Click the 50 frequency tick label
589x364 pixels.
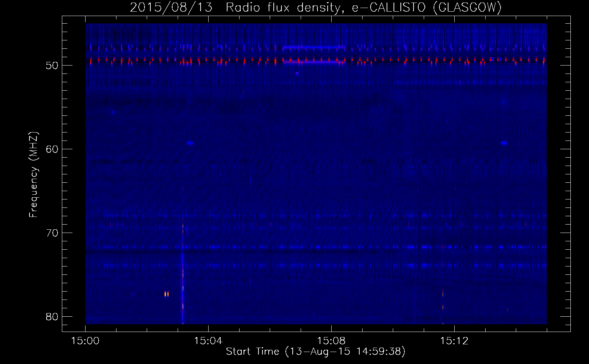(52, 66)
